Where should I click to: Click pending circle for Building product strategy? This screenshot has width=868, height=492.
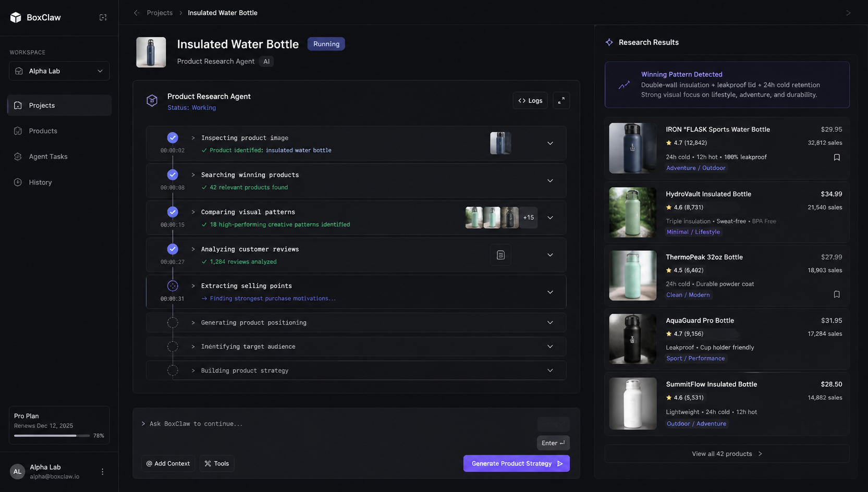pyautogui.click(x=173, y=371)
